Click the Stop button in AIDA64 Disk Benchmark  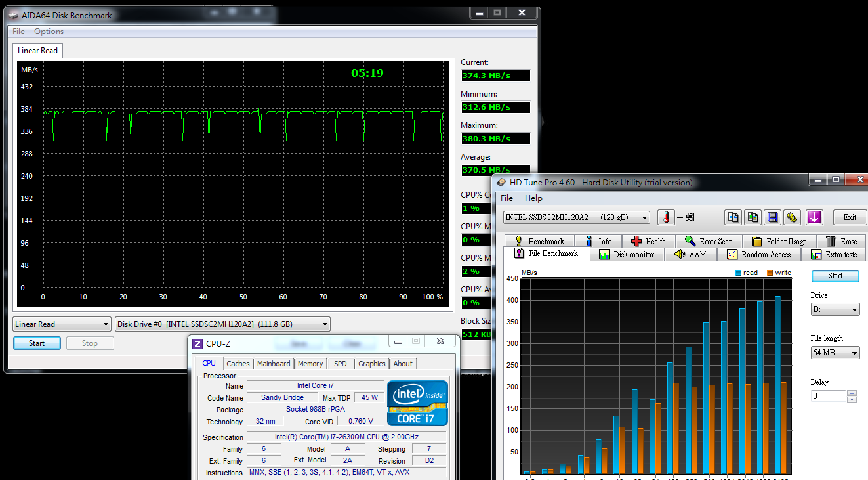click(90, 343)
